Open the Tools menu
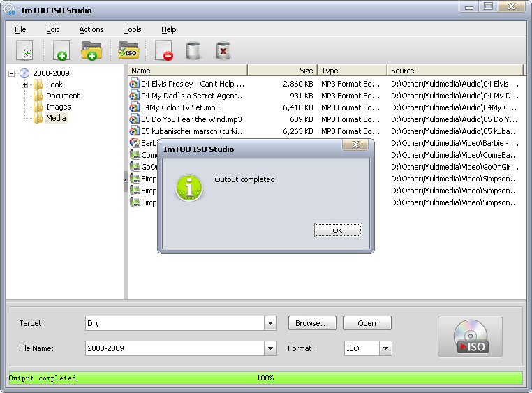Screen dimensions: 532x393 [133, 29]
